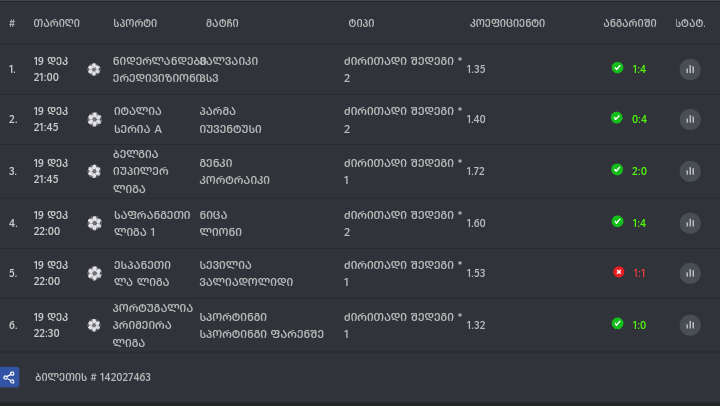The width and height of the screenshot is (720, 406).
Task: Open statistics for the სპორტინგი match row
Action: [690, 325]
